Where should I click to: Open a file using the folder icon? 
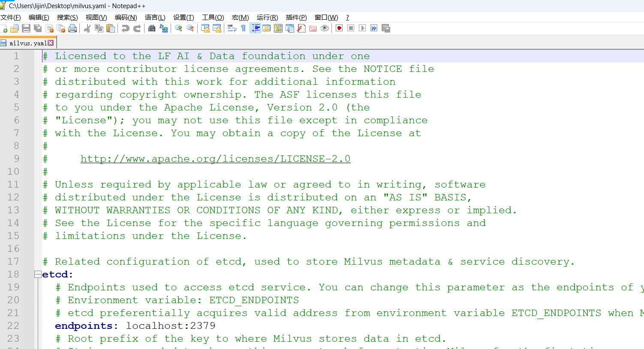pos(15,28)
